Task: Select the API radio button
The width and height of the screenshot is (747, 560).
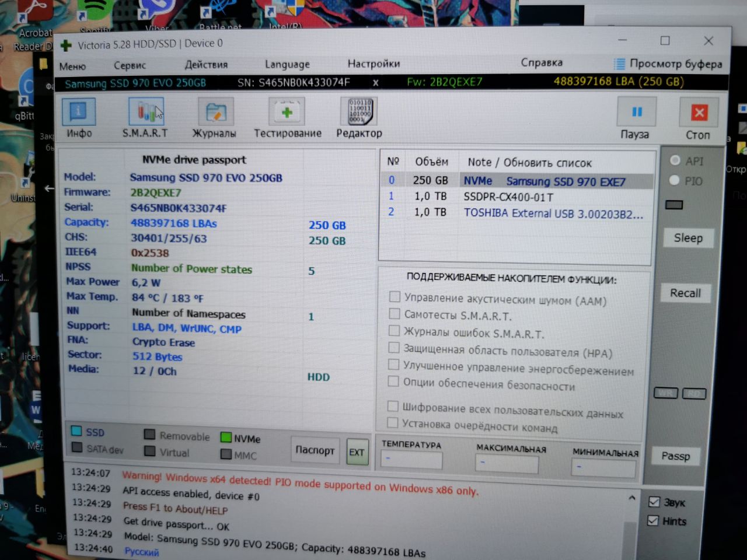Action: [675, 160]
